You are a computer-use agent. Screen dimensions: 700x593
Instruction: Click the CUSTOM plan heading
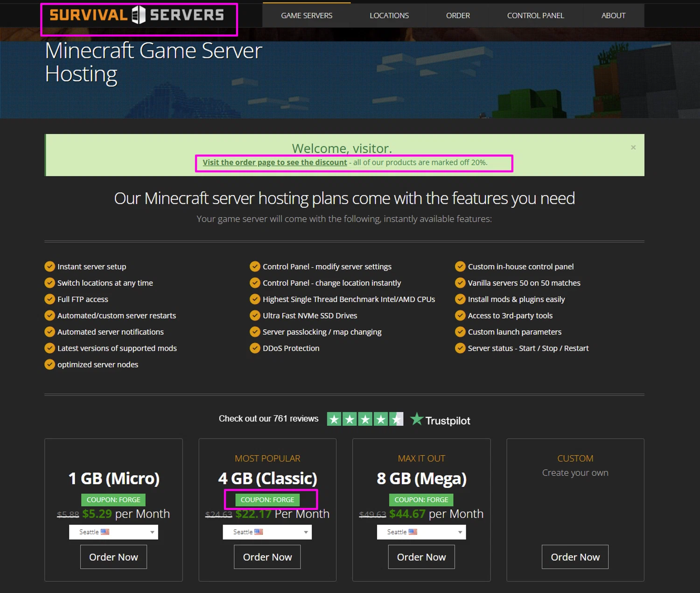pyautogui.click(x=575, y=459)
